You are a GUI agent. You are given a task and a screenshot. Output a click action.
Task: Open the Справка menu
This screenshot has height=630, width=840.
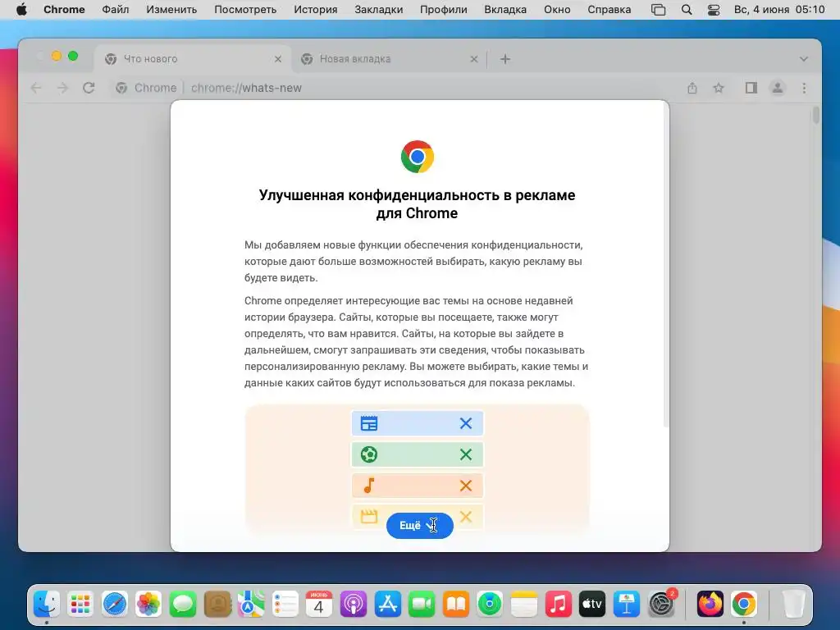click(x=609, y=10)
